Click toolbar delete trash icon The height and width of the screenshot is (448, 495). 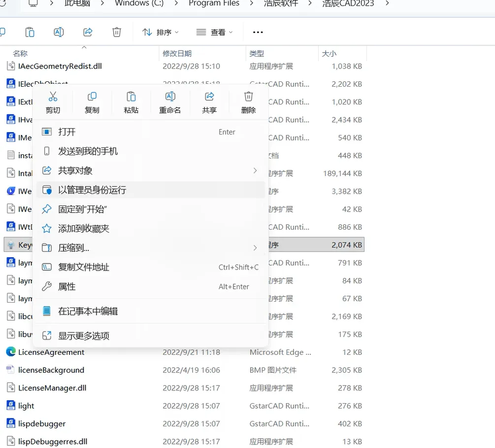(117, 32)
